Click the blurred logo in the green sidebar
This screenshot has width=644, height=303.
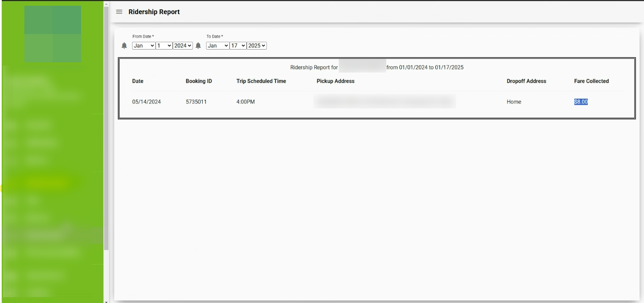click(53, 34)
